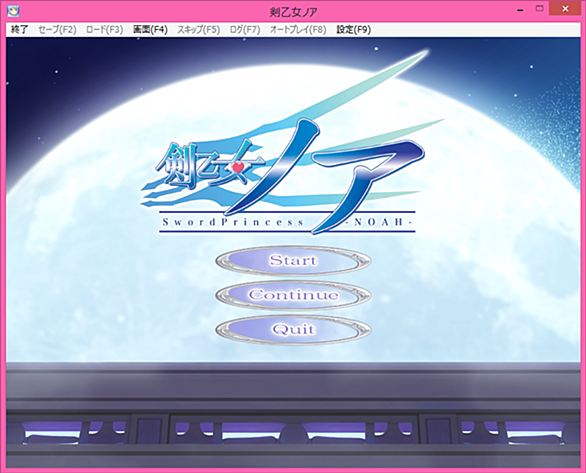Minimize the 剣乙女ノア window

pyautogui.click(x=520, y=10)
